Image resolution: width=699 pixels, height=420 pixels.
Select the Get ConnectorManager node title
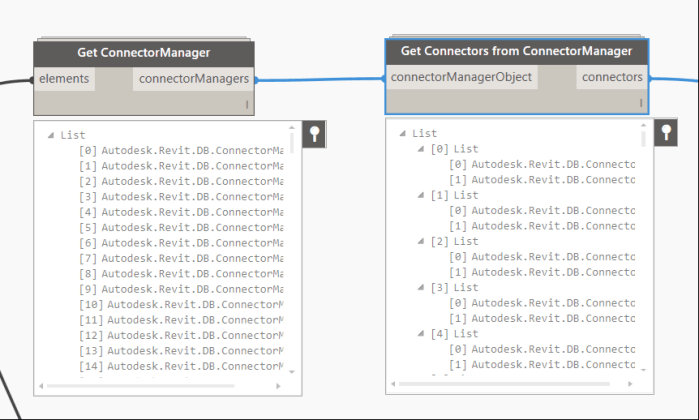pyautogui.click(x=143, y=53)
